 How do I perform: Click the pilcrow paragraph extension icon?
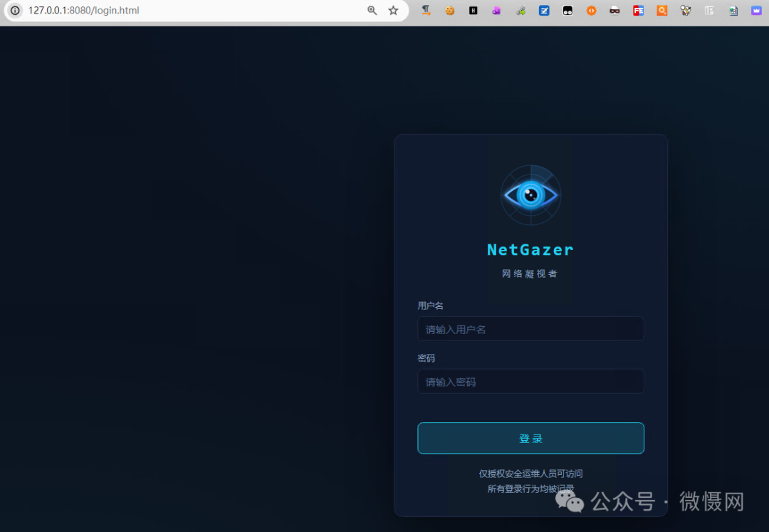pyautogui.click(x=427, y=10)
